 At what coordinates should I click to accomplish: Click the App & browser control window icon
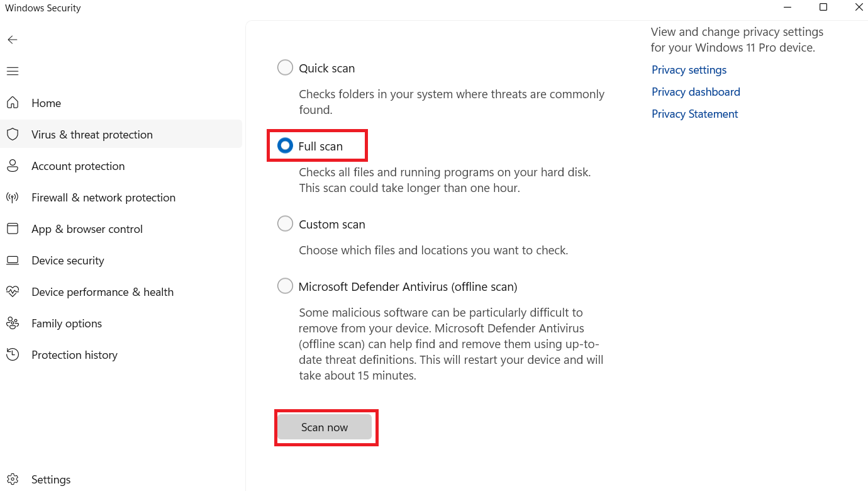click(13, 229)
